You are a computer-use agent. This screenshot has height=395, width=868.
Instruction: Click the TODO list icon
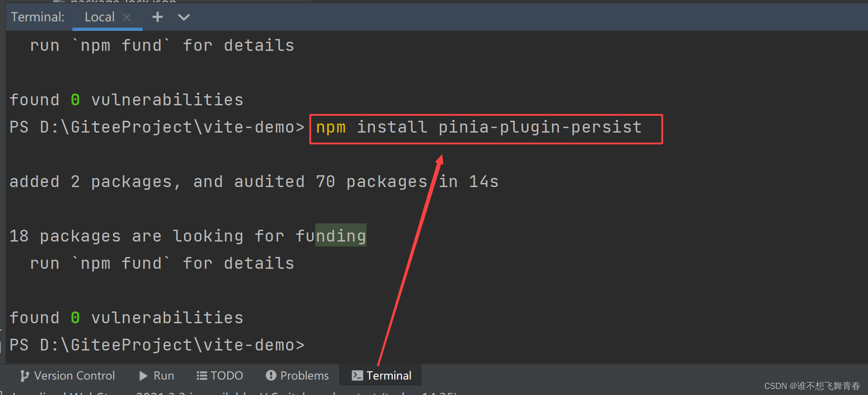201,375
